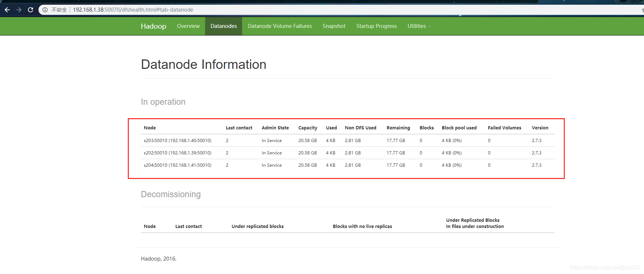Click the In operation section heading
This screenshot has height=274, width=644.
click(163, 102)
